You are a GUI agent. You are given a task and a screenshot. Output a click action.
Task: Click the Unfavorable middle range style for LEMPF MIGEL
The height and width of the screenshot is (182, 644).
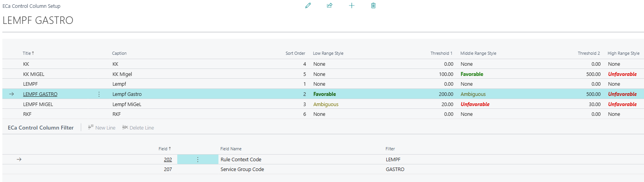(x=475, y=105)
